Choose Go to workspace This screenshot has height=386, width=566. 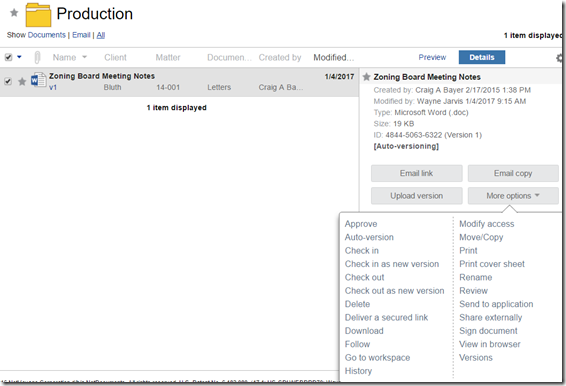pyautogui.click(x=377, y=357)
